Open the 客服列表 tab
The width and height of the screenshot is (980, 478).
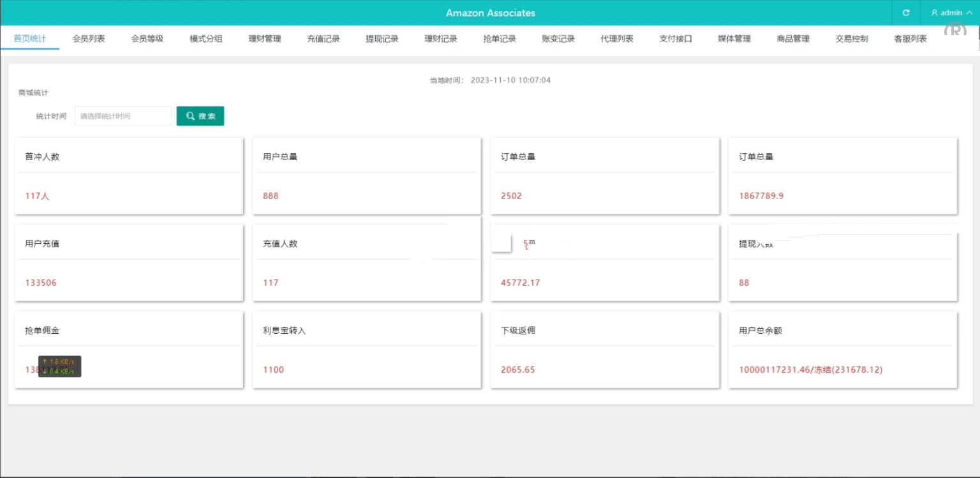pos(910,39)
